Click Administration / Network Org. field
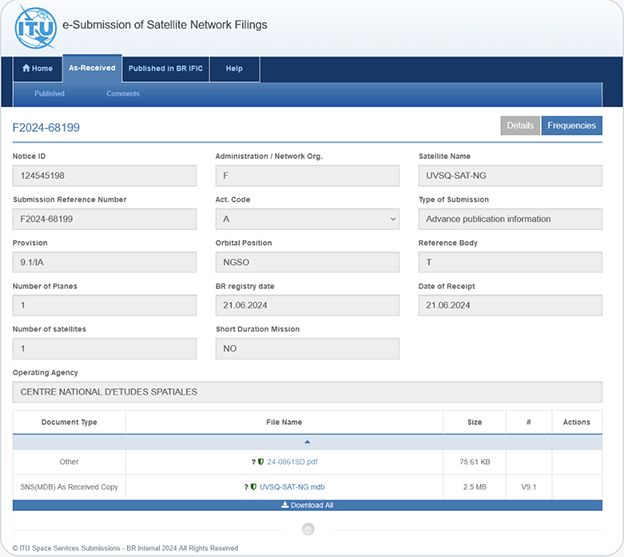Viewport: 624px width, 557px height. (x=307, y=176)
